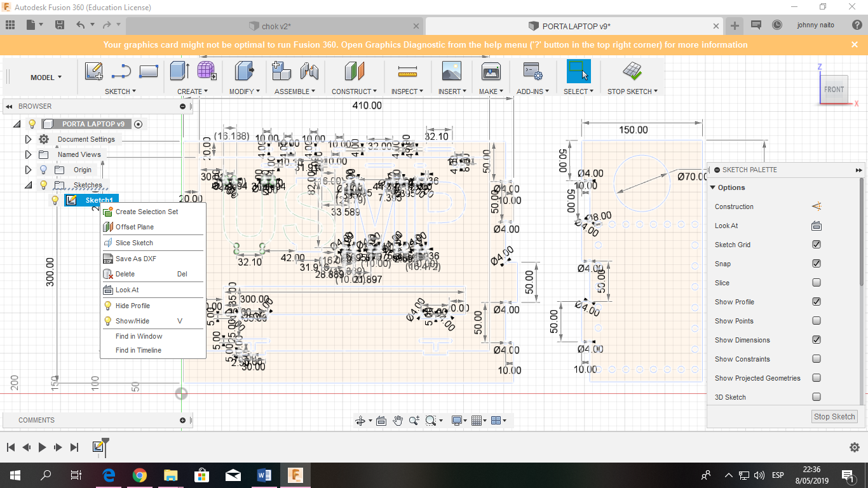This screenshot has width=868, height=488.
Task: Enable the Show Projected Geometries checkbox
Action: [x=817, y=378]
